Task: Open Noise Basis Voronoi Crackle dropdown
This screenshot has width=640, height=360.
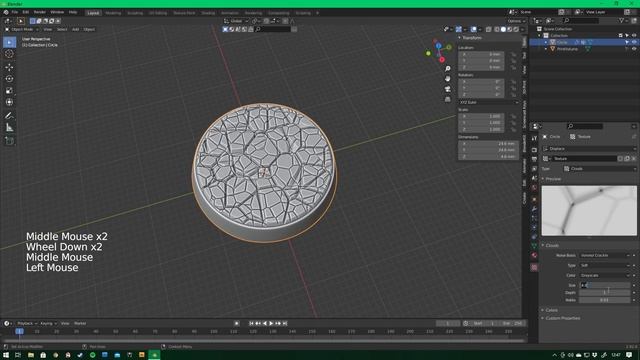Action: click(604, 255)
